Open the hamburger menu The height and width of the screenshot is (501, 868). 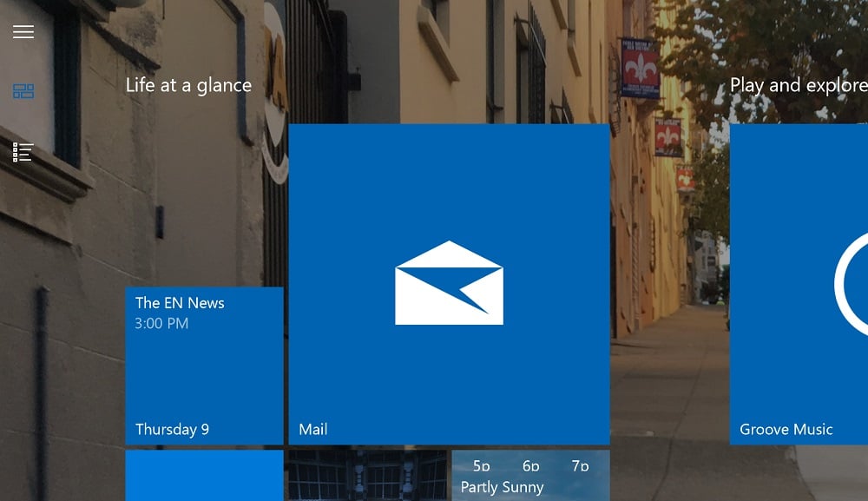click(x=23, y=31)
